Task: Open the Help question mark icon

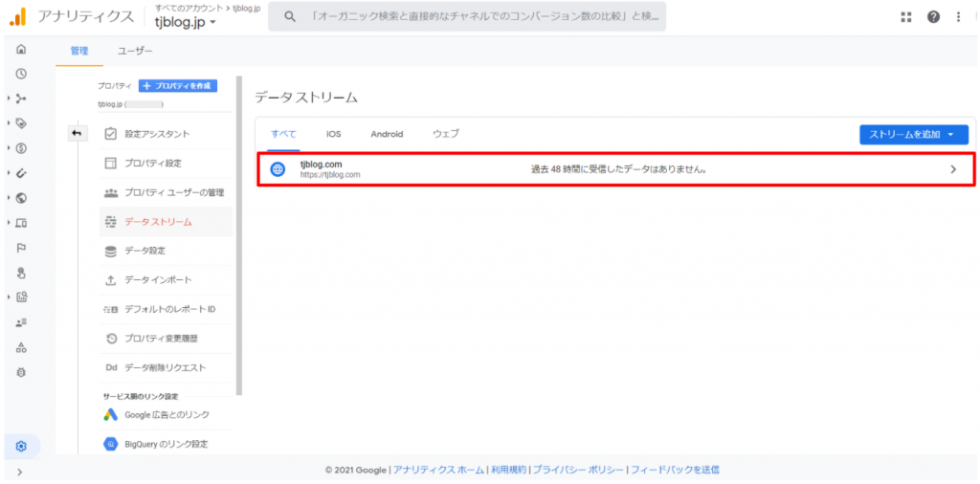Action: [x=933, y=17]
